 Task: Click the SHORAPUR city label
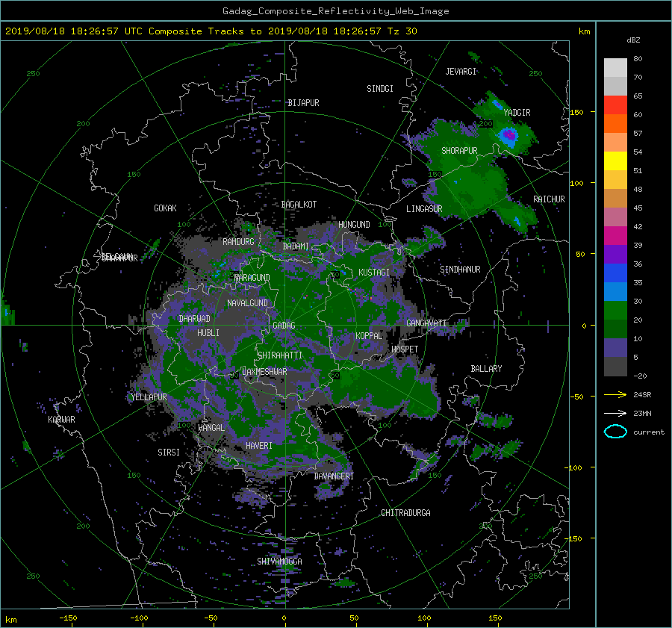pyautogui.click(x=459, y=151)
